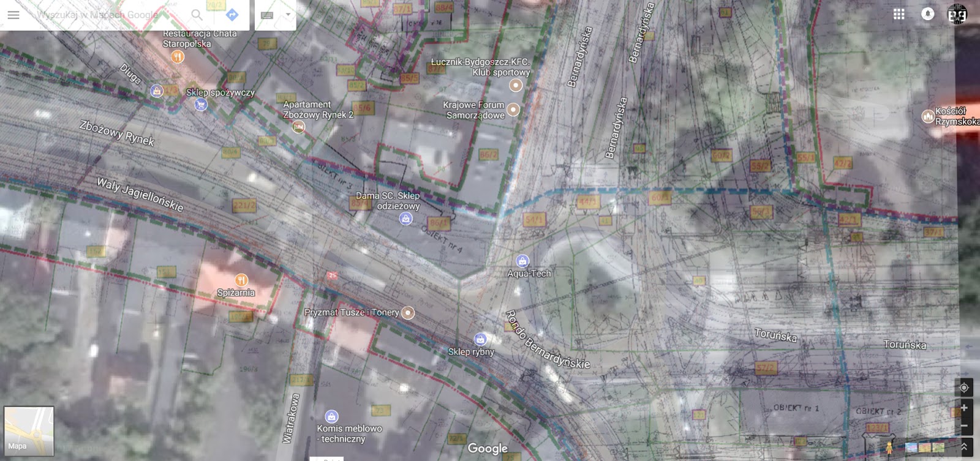The image size is (980, 461).
Task: Click the 'Dama SC. Sklep odzieżowy' label
Action: coord(388,201)
